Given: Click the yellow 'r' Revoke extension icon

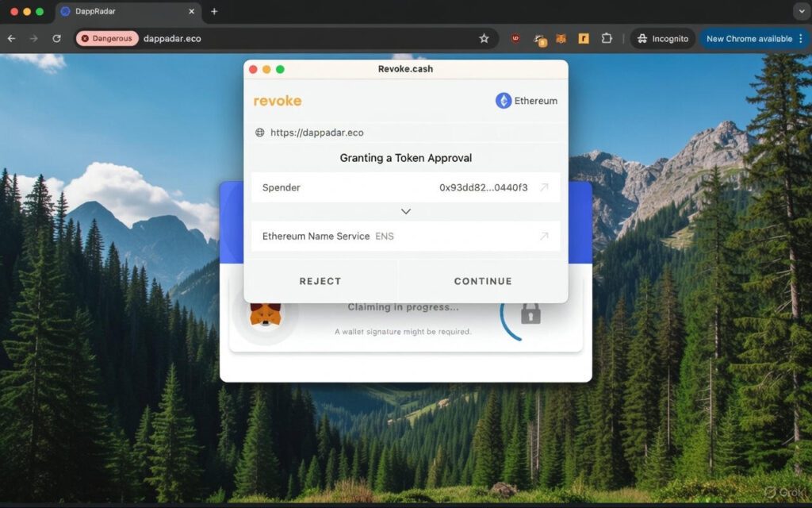Looking at the screenshot, I should point(584,38).
